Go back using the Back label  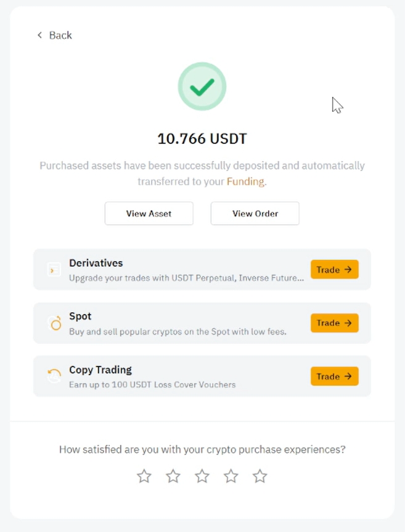pos(60,35)
